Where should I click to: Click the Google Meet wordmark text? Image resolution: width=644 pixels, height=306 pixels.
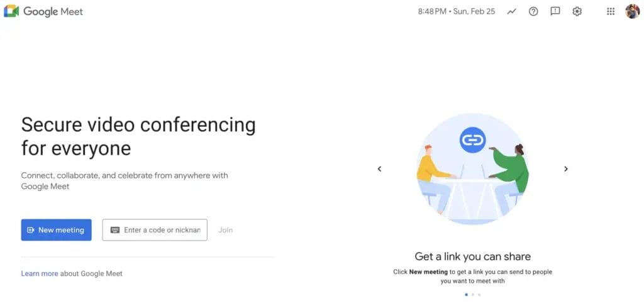click(53, 11)
